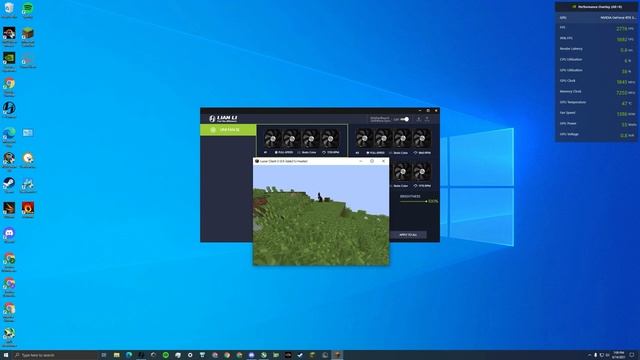Click the Performance Overlay panel header

[x=596, y=7]
